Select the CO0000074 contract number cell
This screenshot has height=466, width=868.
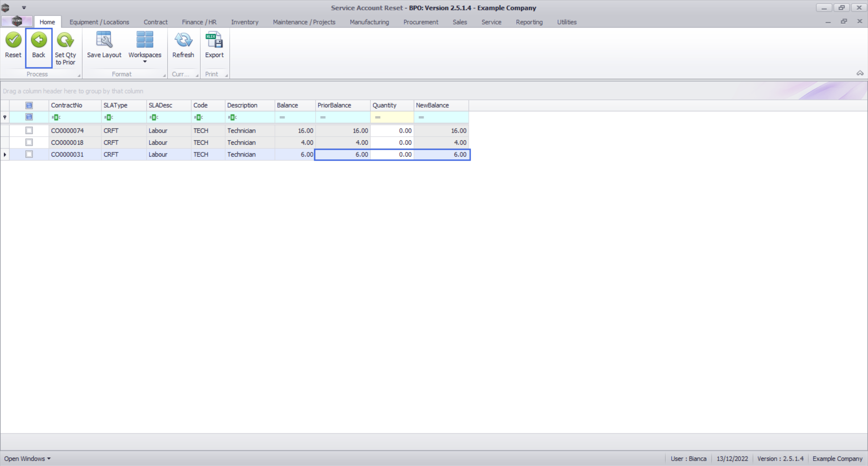[x=75, y=131]
